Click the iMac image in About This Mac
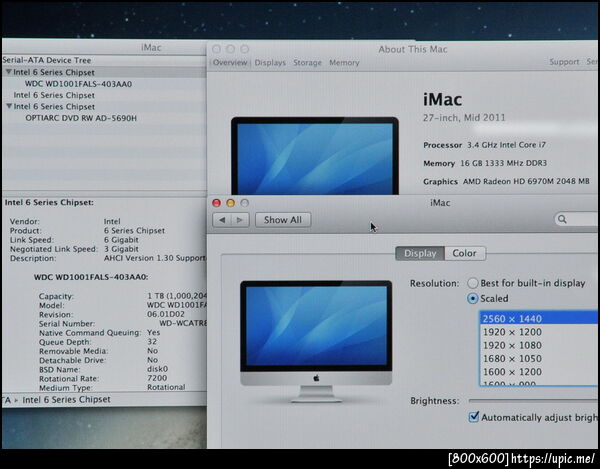Image resolution: width=600 pixels, height=469 pixels. point(315,156)
